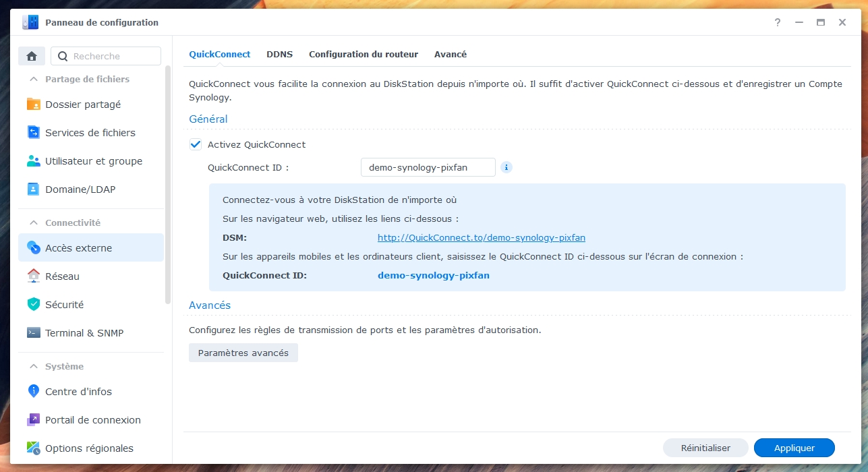
Task: Switch to the DDNS tab
Action: point(279,54)
